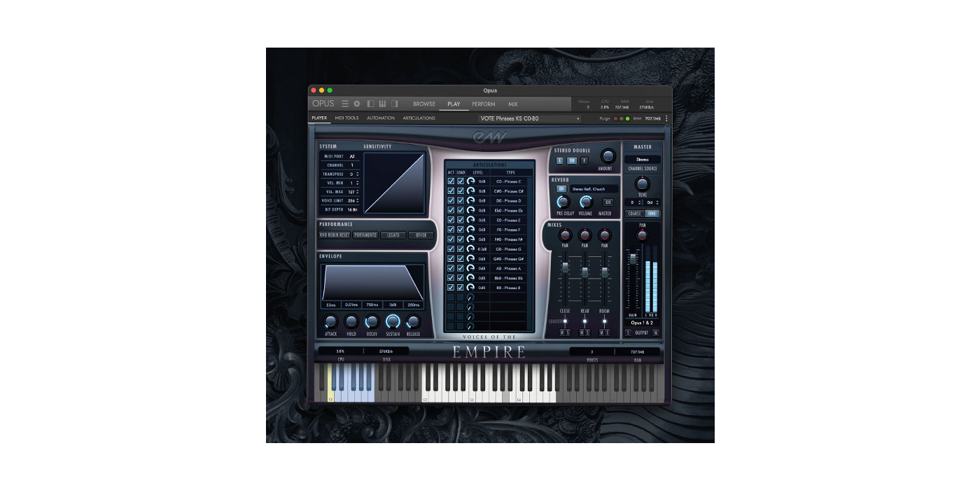Viewport: 980px width, 490px height.
Task: Uncheck LOAD checkbox for D0 - Phrases D
Action: coord(461,201)
